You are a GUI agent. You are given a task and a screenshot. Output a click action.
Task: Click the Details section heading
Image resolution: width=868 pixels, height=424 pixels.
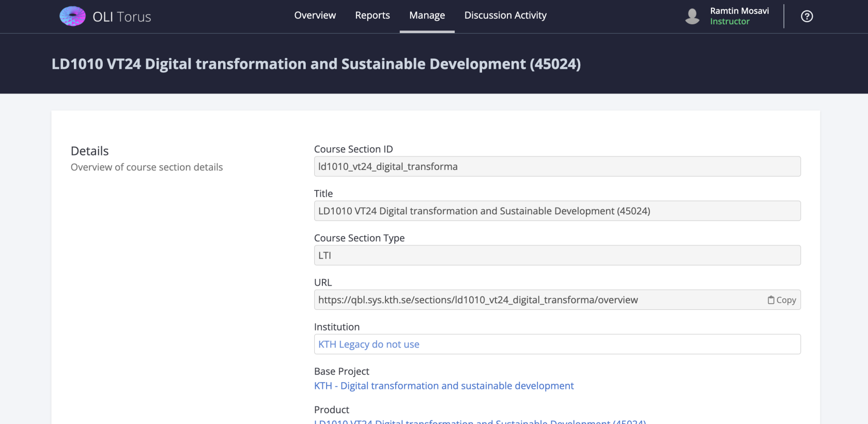(x=90, y=151)
